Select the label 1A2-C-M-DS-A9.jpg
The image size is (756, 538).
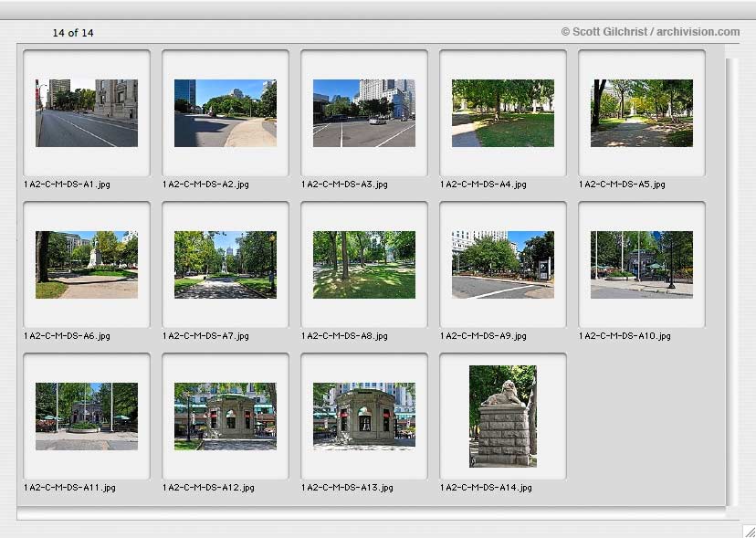pyautogui.click(x=484, y=336)
